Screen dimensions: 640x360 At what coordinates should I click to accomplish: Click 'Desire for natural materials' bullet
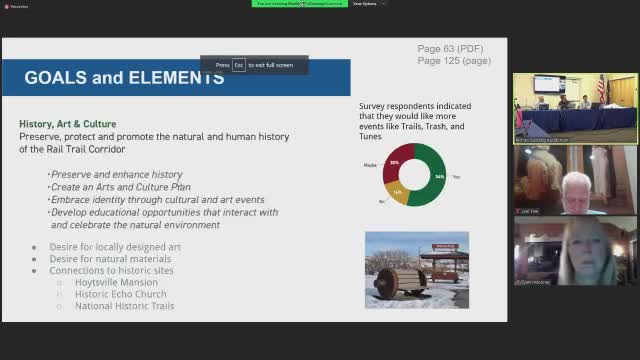click(110, 259)
